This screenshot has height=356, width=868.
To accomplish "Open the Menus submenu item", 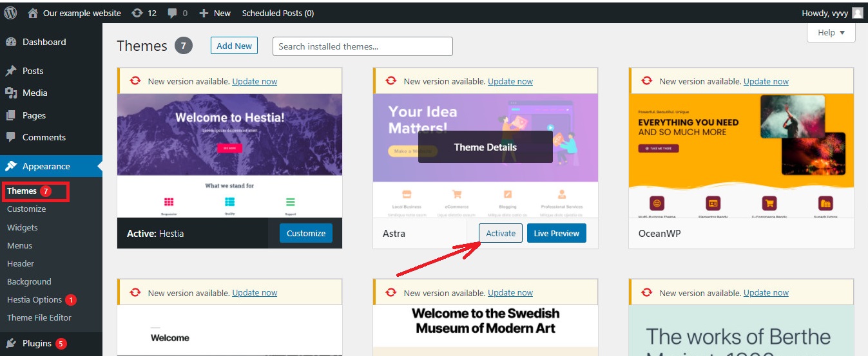I will tap(19, 245).
